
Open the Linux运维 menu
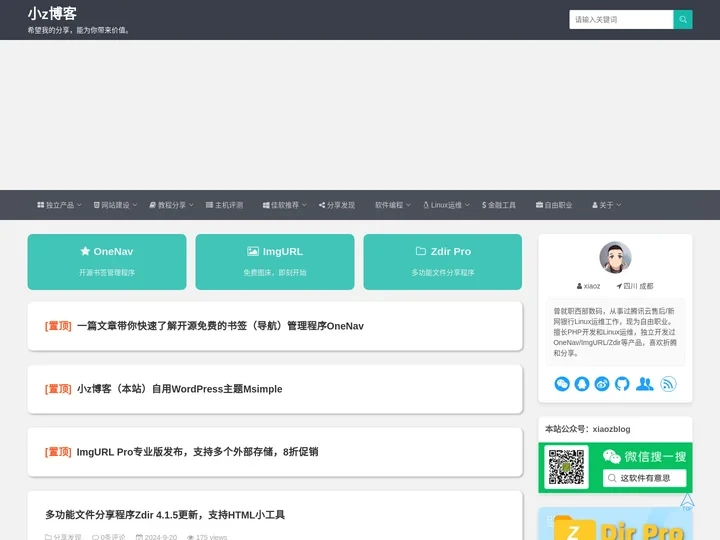[x=446, y=205]
